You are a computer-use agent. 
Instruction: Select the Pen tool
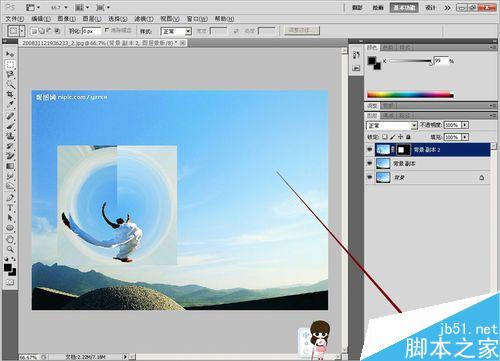[x=10, y=198]
